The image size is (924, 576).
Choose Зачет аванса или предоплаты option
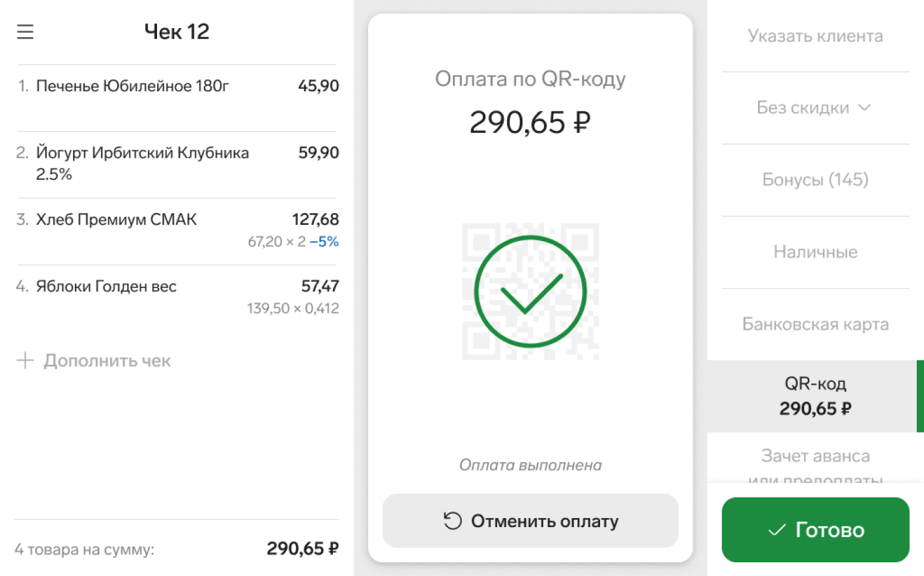(x=815, y=461)
